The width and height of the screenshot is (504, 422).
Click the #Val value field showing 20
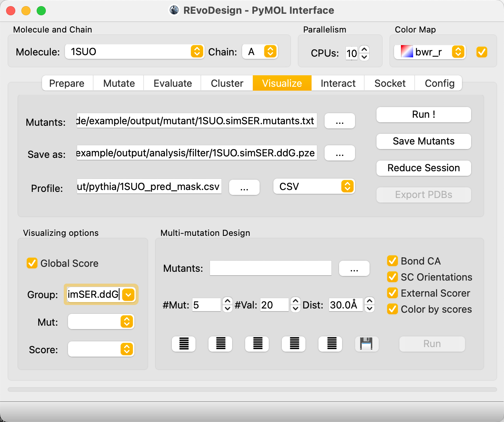pyautogui.click(x=275, y=305)
